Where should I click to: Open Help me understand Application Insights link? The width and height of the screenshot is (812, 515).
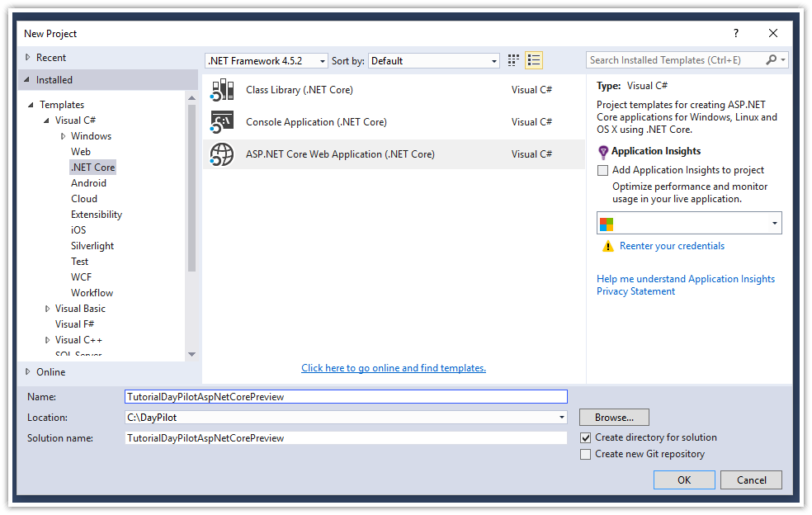[686, 279]
